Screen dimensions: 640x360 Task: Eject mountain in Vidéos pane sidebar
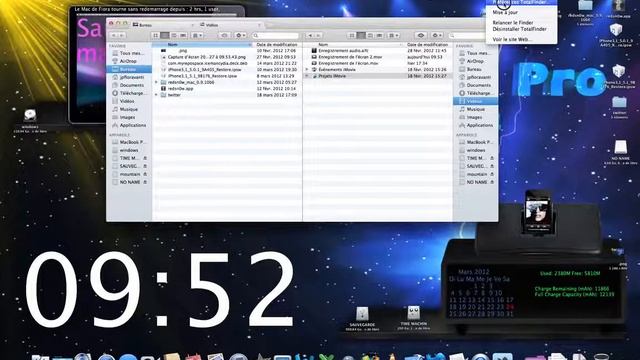492,174
